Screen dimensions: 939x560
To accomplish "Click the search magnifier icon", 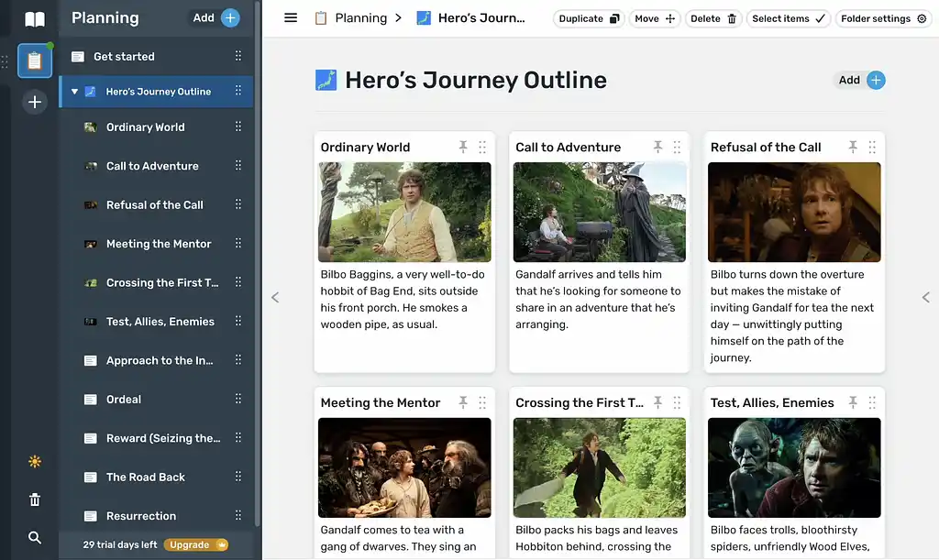I will click(35, 538).
